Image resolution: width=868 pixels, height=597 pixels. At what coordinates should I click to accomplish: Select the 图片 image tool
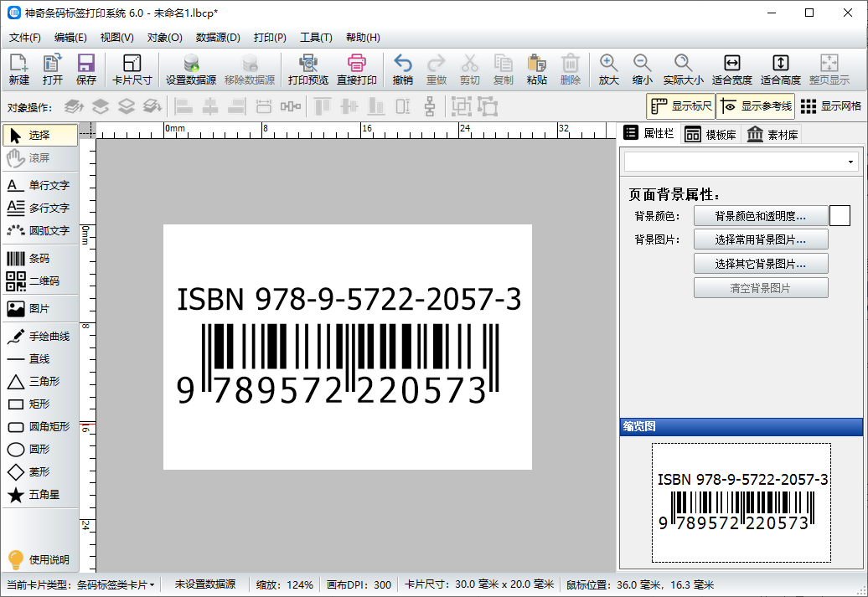point(40,309)
